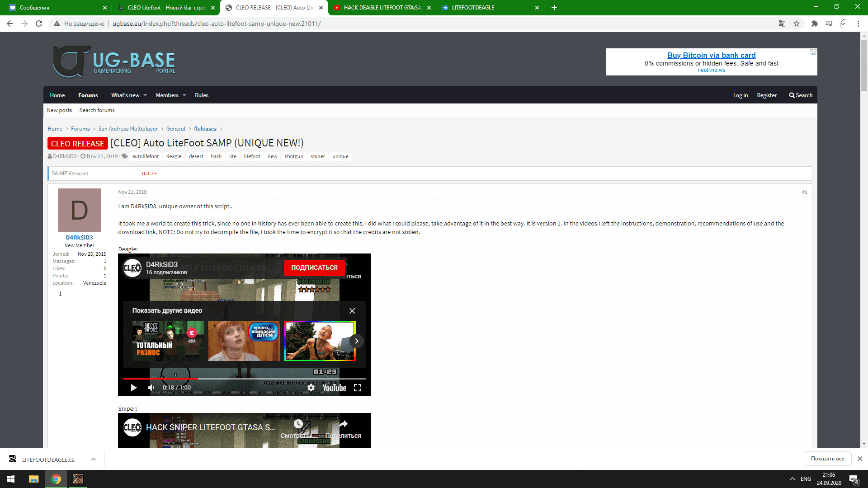Click the Chrome icon in the taskbar
This screenshot has height=488, width=868.
pyautogui.click(x=56, y=479)
